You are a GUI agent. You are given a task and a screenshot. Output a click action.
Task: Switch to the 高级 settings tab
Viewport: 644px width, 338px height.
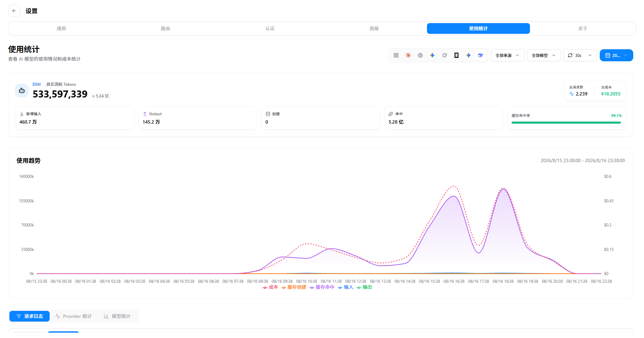point(374,28)
